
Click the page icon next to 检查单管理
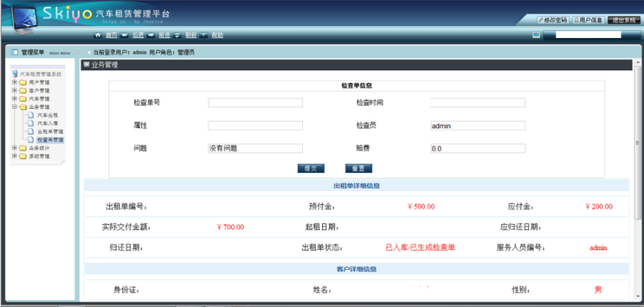click(x=31, y=140)
